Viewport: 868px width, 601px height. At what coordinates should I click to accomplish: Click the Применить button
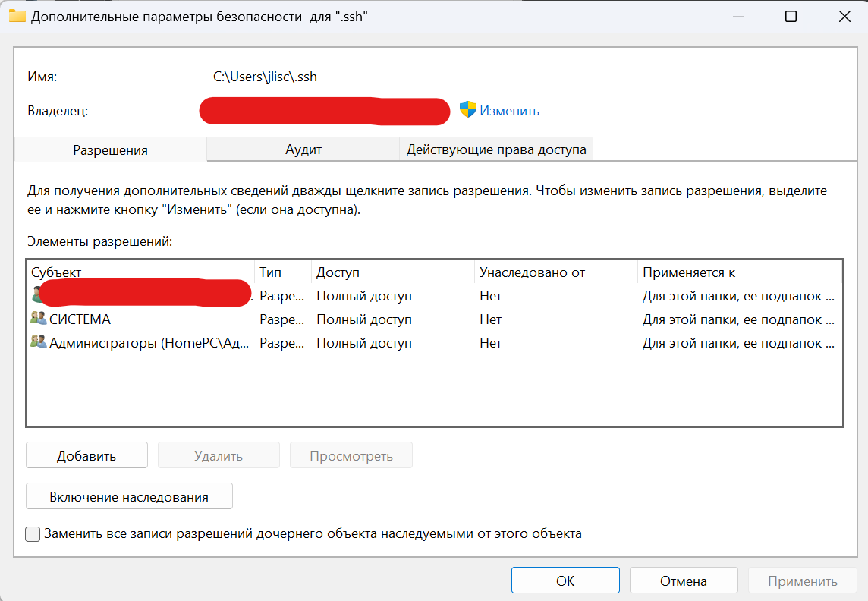pyautogui.click(x=802, y=580)
